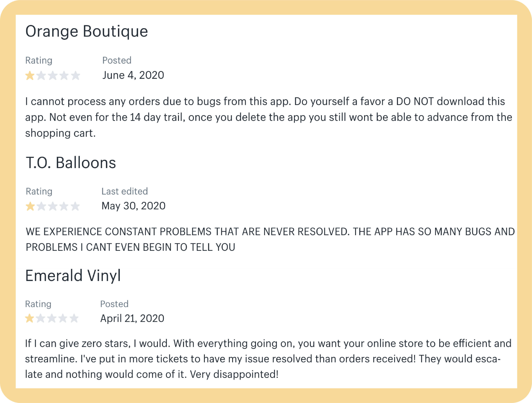This screenshot has height=403, width=532.
Task: Click the all-caps "WE EXPERIENCE CONSTANT PROBLEMS" review
Action: [x=270, y=239]
